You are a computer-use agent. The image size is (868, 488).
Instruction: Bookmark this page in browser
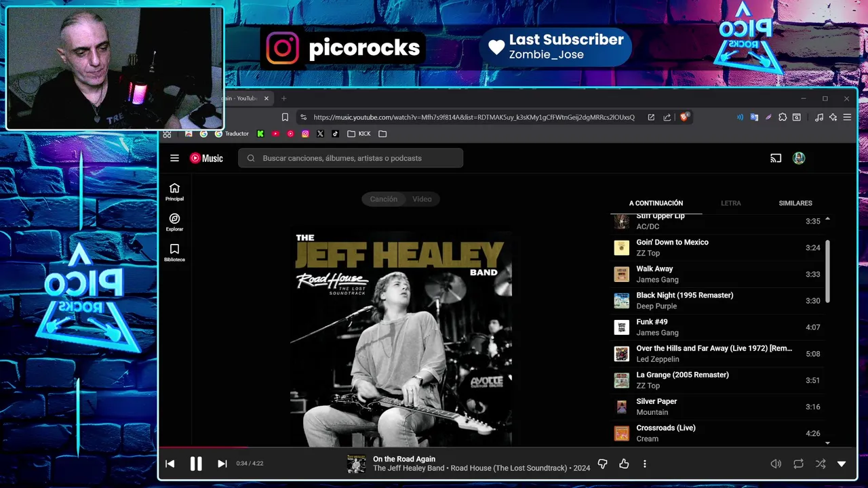coord(285,117)
